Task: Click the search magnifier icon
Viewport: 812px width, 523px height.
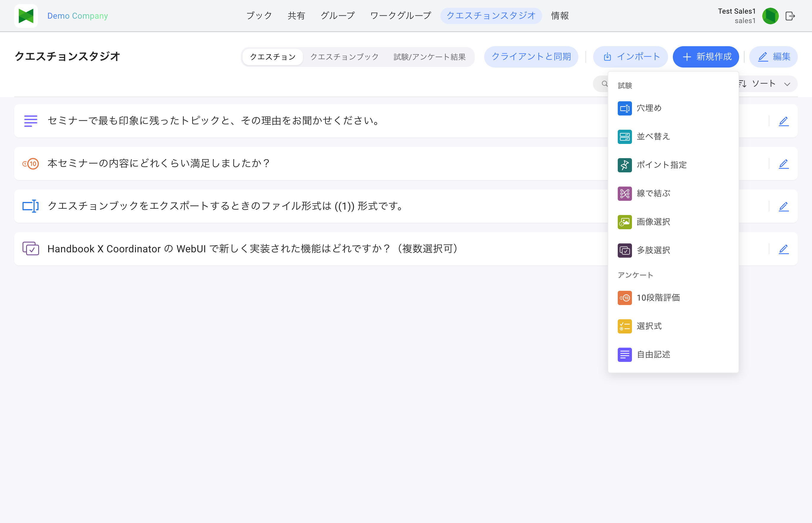Action: (x=604, y=84)
